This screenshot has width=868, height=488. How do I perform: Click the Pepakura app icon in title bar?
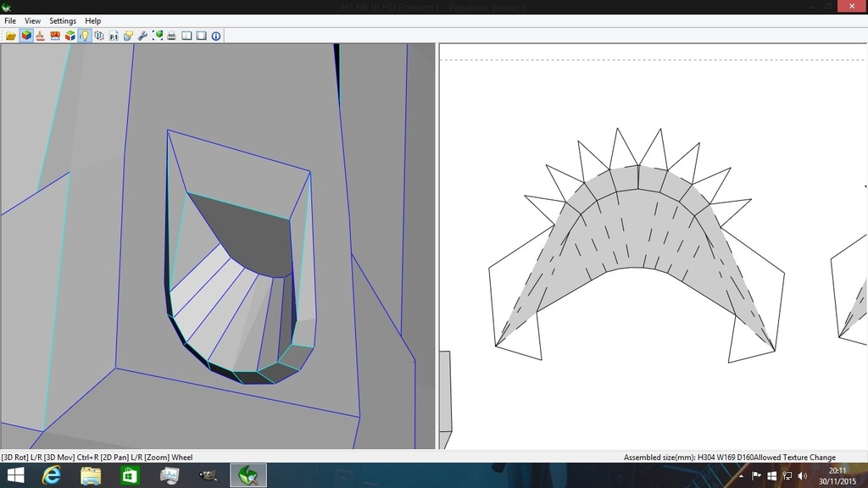pos(6,7)
